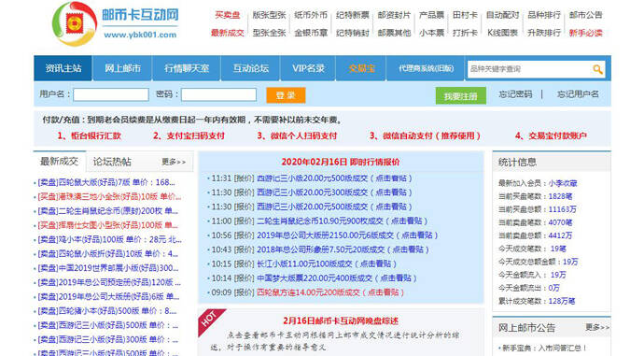
Task: Click the 品种关键字查询 search box
Action: tap(529, 69)
